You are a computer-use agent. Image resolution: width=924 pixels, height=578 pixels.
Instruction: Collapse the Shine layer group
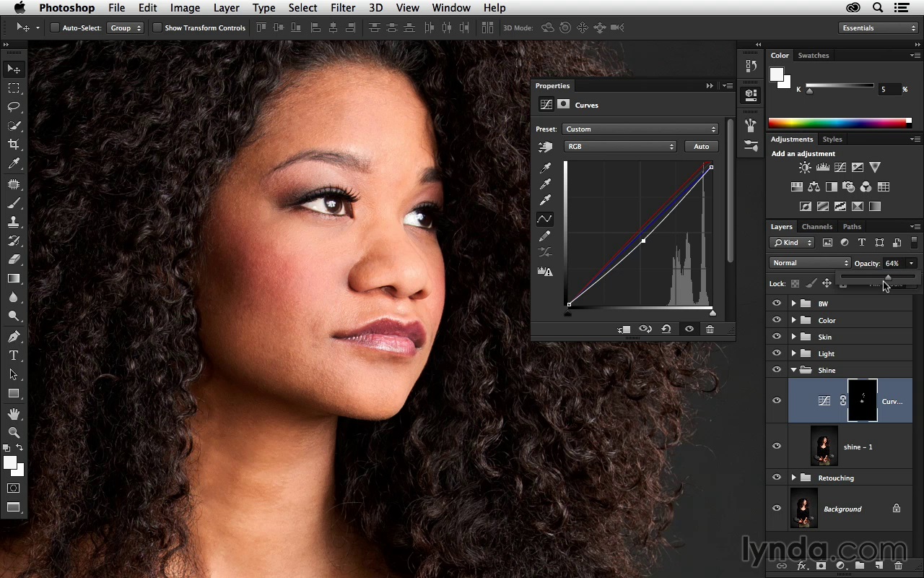pyautogui.click(x=794, y=370)
